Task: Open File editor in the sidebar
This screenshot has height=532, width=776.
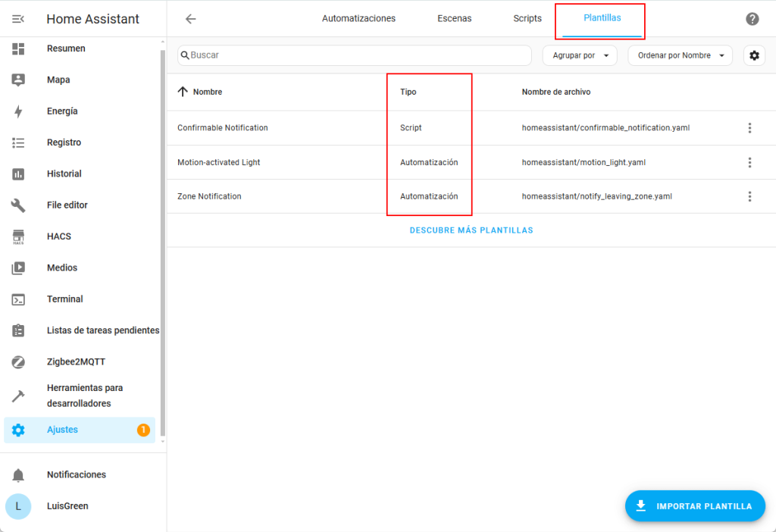Action: tap(67, 205)
